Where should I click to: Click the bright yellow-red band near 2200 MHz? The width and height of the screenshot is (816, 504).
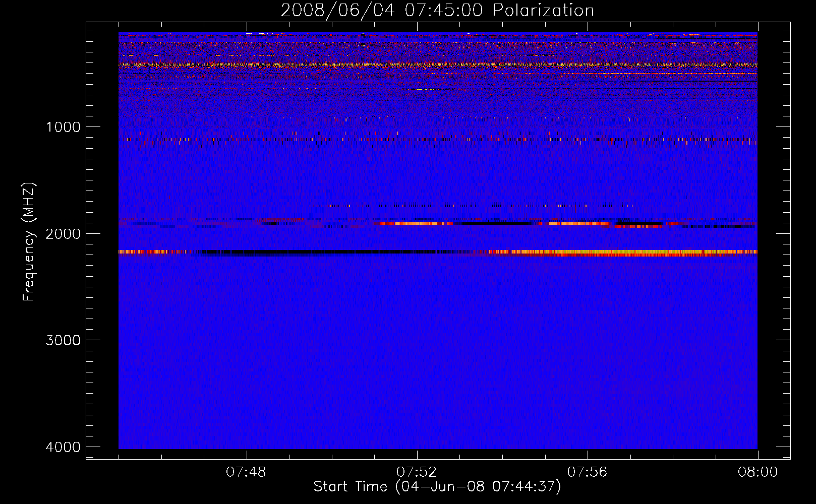point(623,253)
